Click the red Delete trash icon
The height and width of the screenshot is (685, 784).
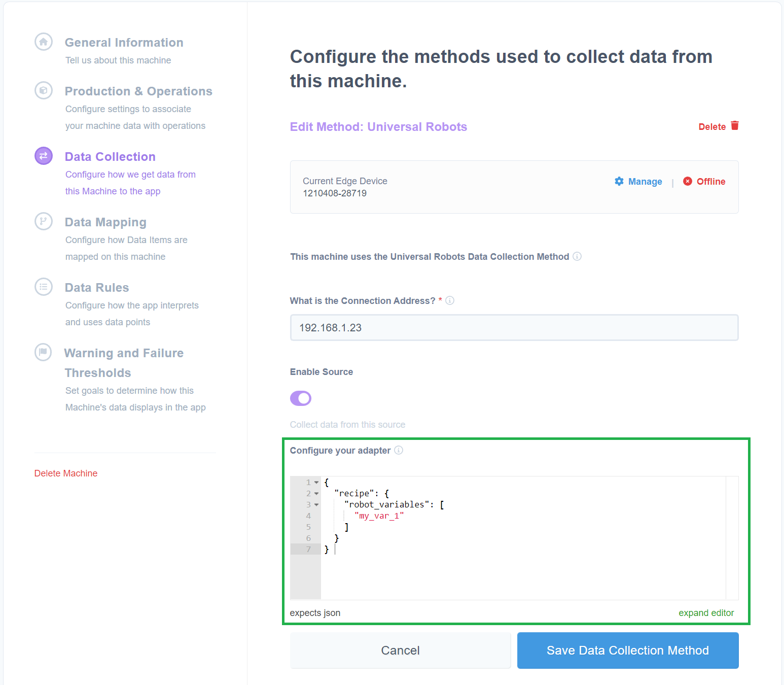point(735,126)
